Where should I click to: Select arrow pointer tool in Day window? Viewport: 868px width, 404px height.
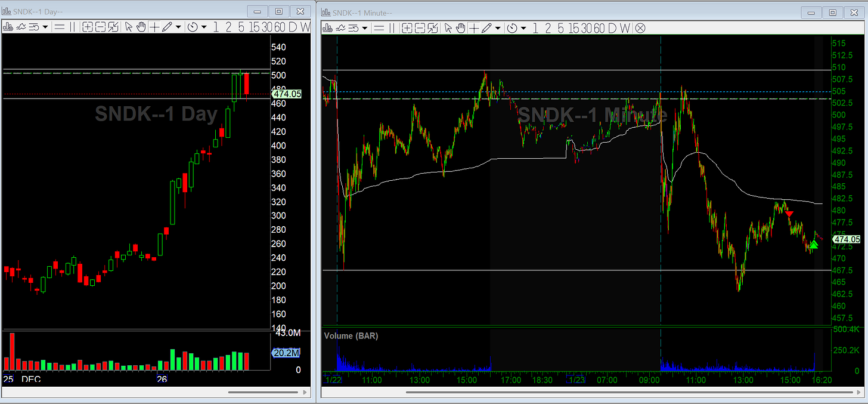tap(129, 27)
